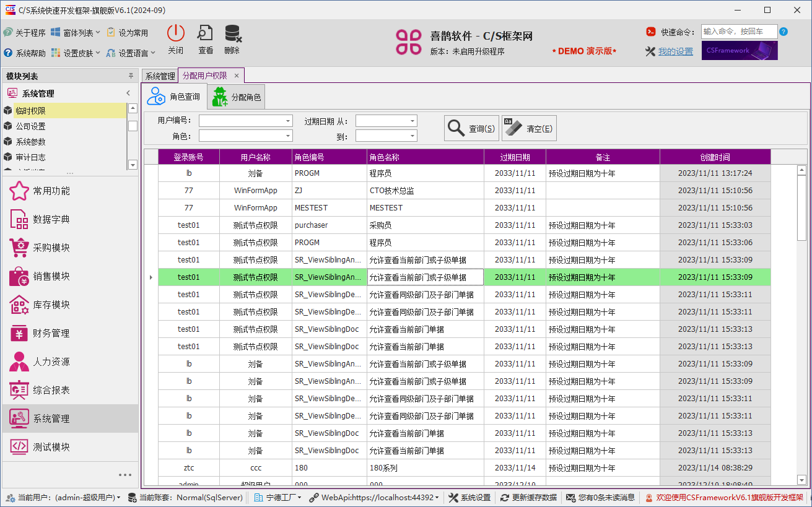The height and width of the screenshot is (507, 812).
Task: Open 关于程序 from the toolbar
Action: pyautogui.click(x=24, y=33)
